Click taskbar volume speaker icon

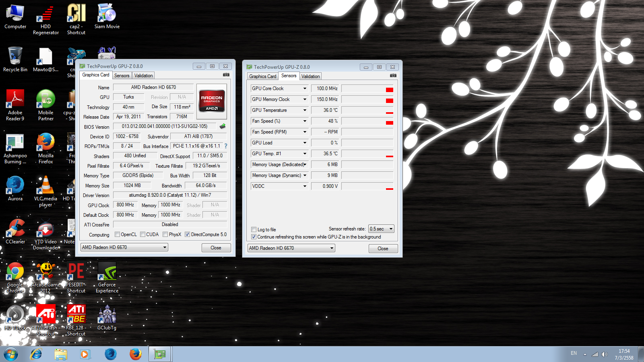[x=604, y=354]
